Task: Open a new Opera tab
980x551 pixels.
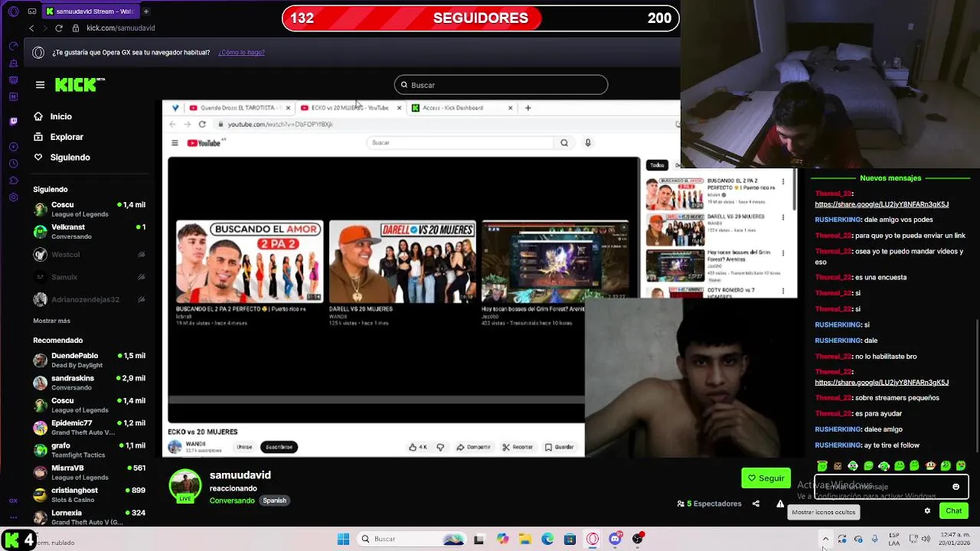Action: pyautogui.click(x=145, y=11)
